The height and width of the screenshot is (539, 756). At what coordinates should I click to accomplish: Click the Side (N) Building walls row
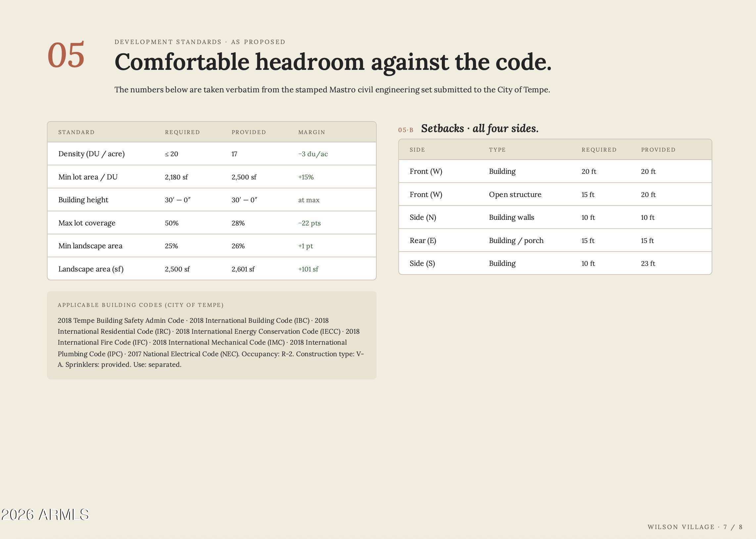555,218
